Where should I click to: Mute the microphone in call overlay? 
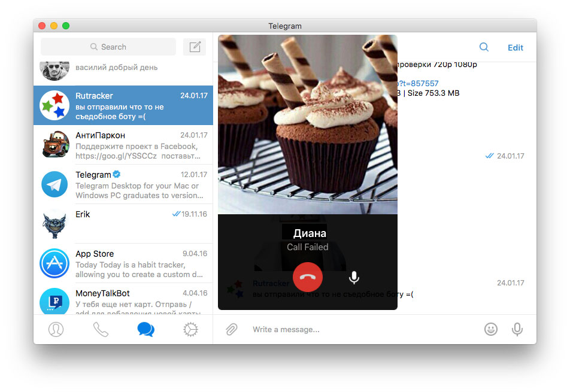354,278
